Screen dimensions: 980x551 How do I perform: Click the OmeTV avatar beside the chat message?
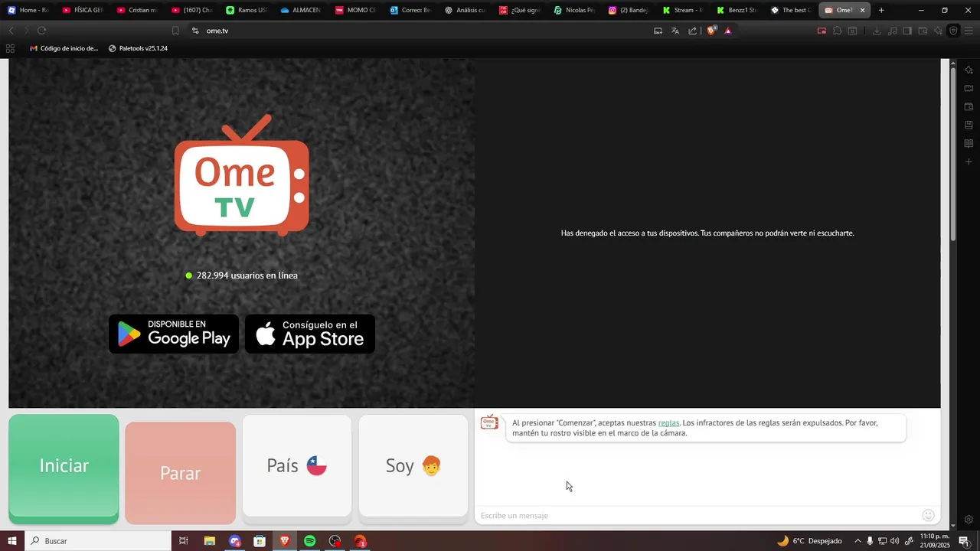pos(489,422)
